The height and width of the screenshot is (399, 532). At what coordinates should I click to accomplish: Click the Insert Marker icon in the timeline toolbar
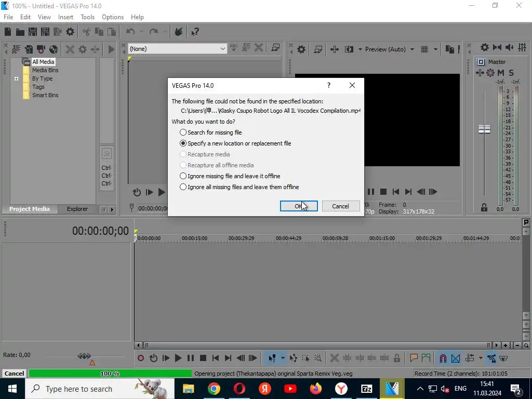click(414, 358)
